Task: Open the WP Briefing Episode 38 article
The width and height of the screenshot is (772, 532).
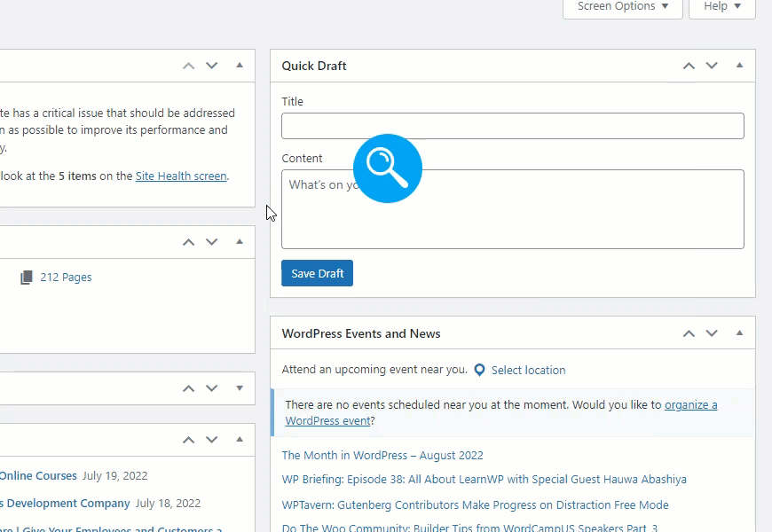Action: 484,479
